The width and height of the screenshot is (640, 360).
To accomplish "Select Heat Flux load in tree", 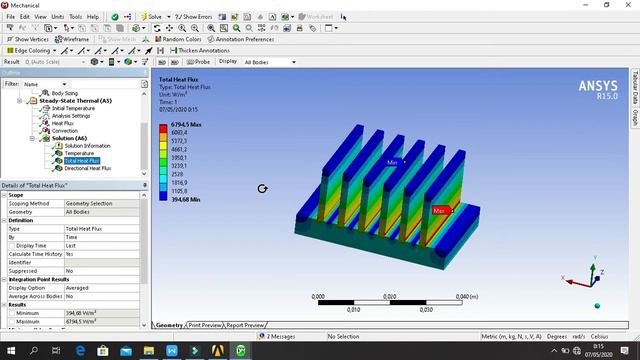I will click(x=62, y=123).
